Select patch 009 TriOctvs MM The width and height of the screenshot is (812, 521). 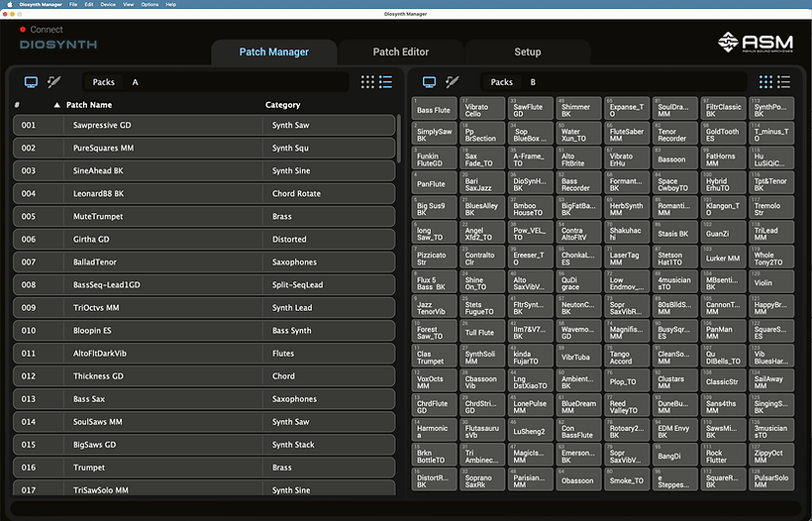pyautogui.click(x=204, y=308)
